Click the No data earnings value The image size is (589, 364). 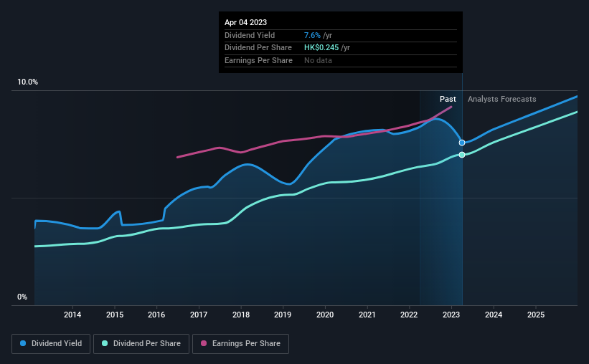(x=318, y=60)
